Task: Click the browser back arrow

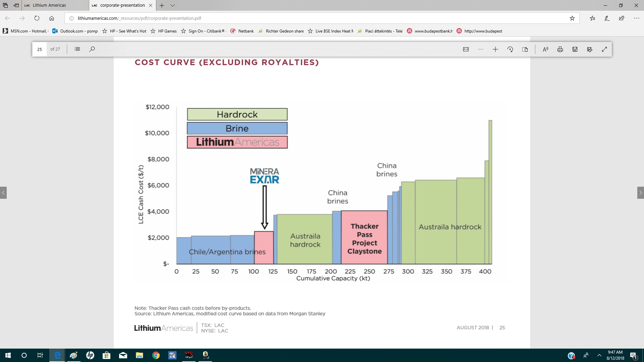Action: [x=7, y=18]
